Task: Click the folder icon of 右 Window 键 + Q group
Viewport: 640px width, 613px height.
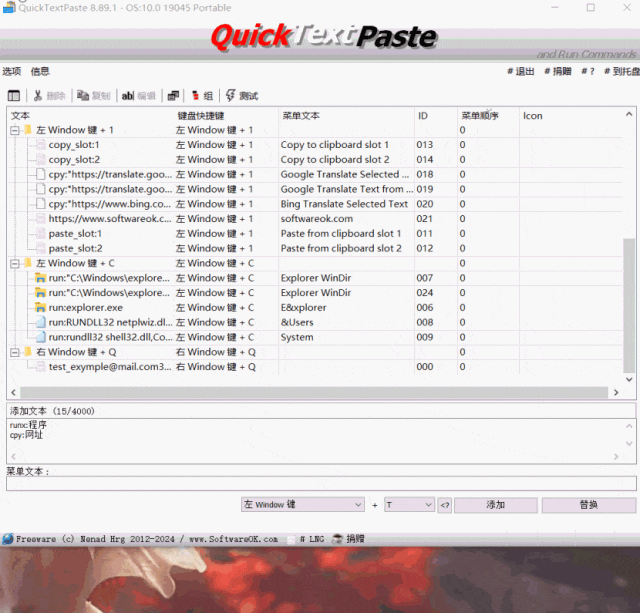Action: click(x=28, y=352)
